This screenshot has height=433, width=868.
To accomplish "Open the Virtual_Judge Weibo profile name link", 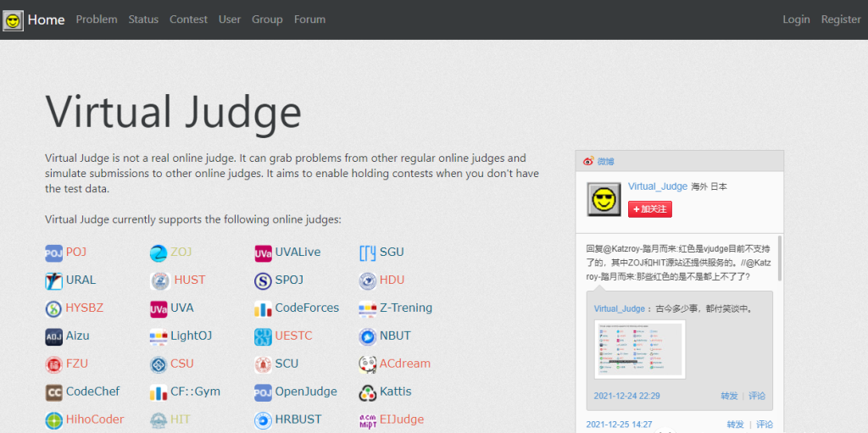I will [x=658, y=186].
